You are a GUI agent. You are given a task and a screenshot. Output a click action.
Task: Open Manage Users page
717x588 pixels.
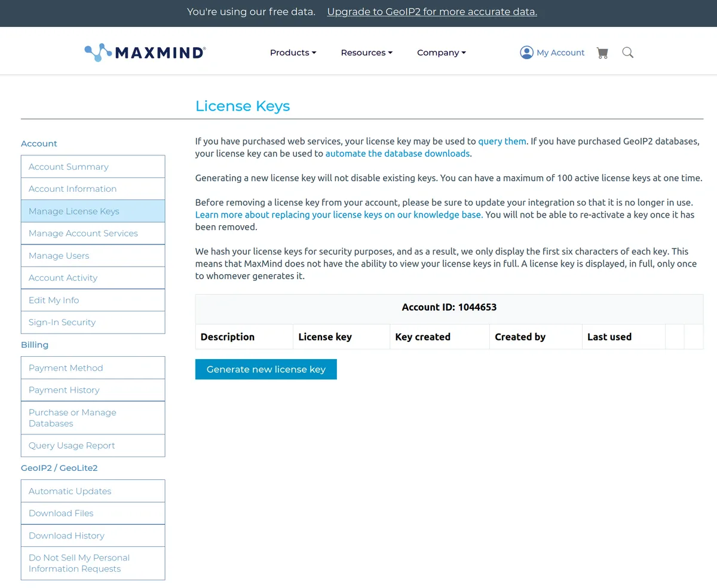[x=93, y=256]
